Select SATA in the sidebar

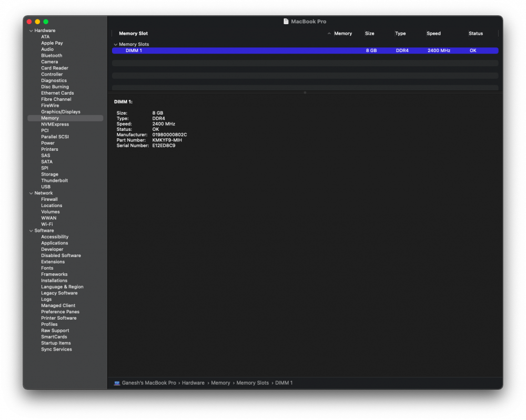click(47, 162)
